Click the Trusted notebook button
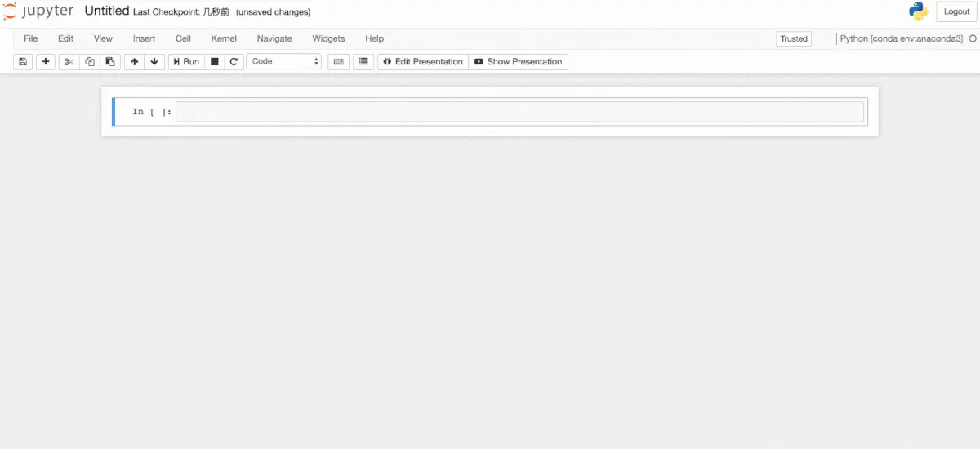The width and height of the screenshot is (980, 449). [794, 38]
